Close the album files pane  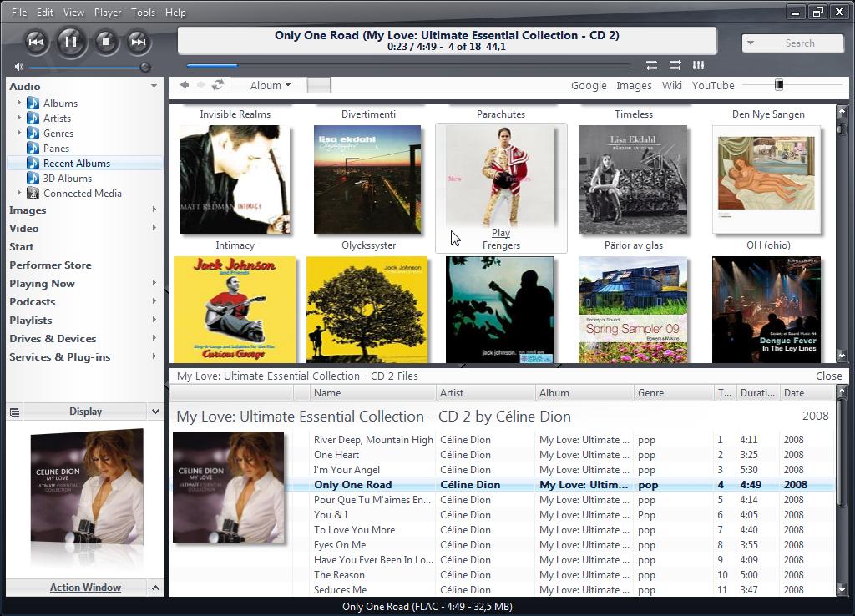pyautogui.click(x=829, y=376)
